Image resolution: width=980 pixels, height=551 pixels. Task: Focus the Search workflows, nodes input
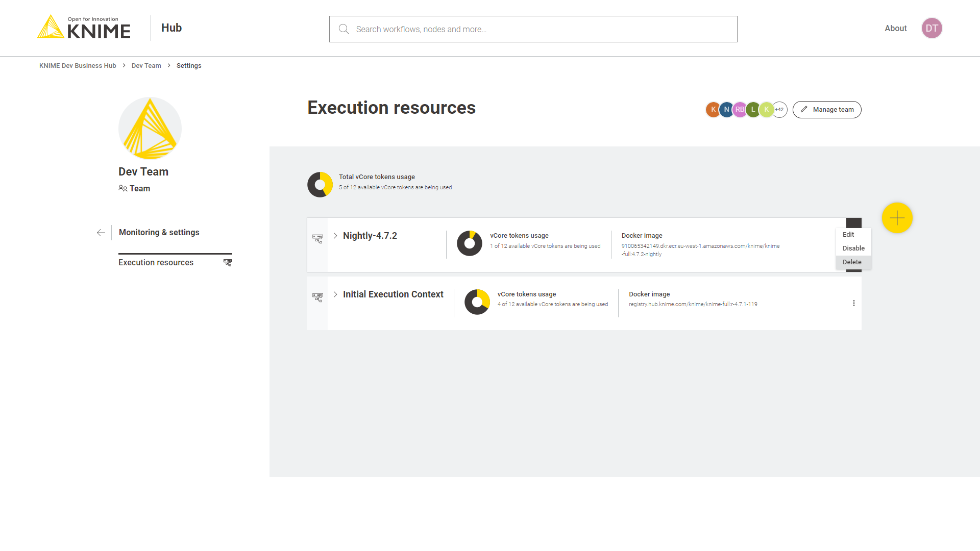(x=533, y=29)
